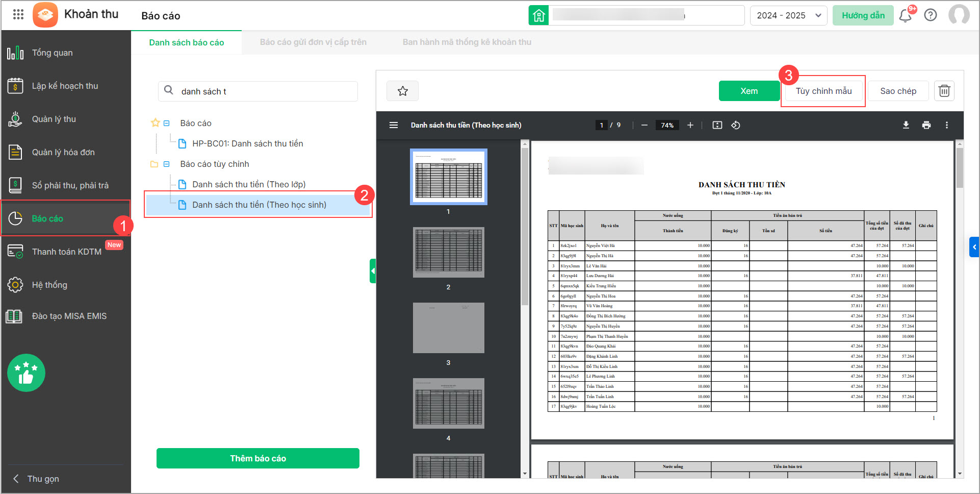Click the favorite star icon button
Image resolution: width=980 pixels, height=494 pixels.
(402, 91)
